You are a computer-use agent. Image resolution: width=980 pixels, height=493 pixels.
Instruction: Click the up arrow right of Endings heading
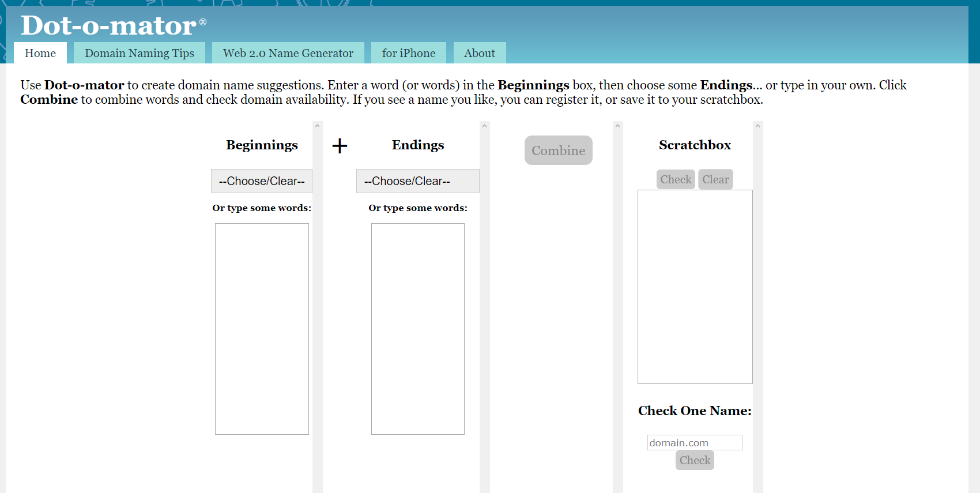484,126
